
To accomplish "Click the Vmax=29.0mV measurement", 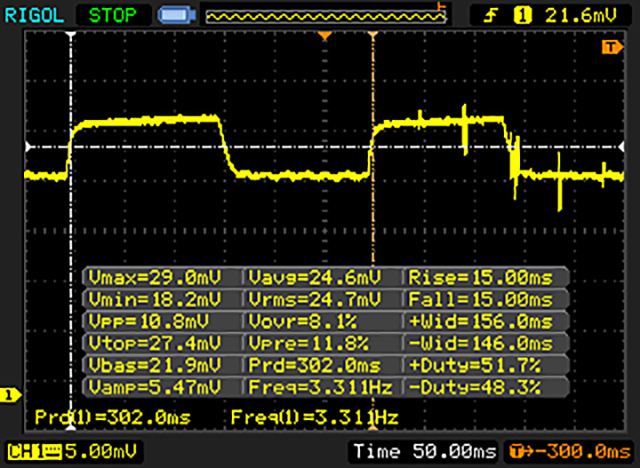I will point(155,278).
